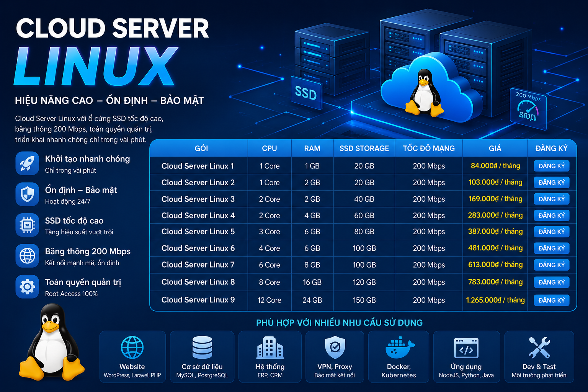Click the code window icon for Ứng dụng
This screenshot has width=588, height=392.
[x=466, y=348]
